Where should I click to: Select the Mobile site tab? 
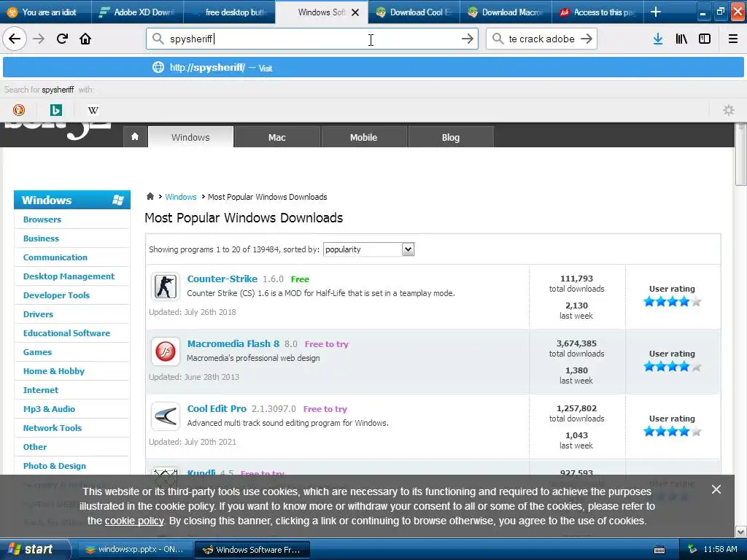(x=363, y=137)
